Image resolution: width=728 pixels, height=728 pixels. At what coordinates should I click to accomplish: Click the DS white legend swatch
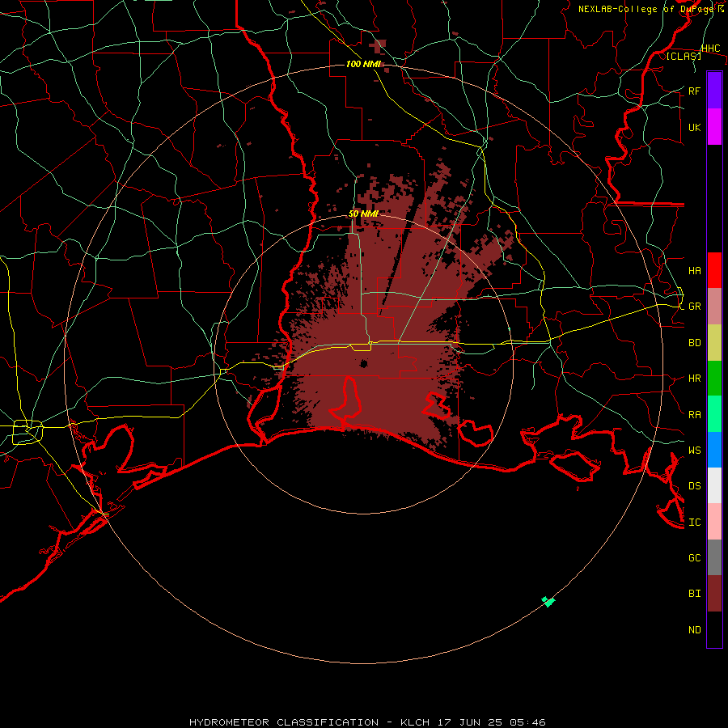[x=714, y=485]
